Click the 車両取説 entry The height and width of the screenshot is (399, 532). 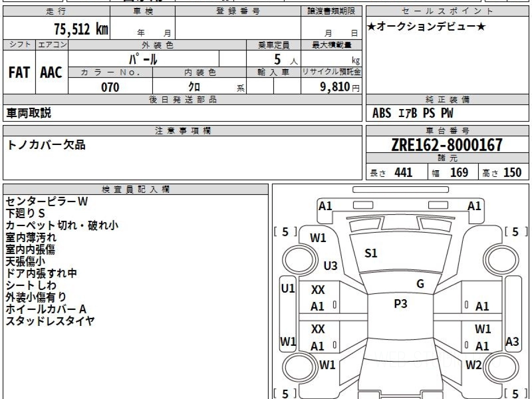point(29,113)
